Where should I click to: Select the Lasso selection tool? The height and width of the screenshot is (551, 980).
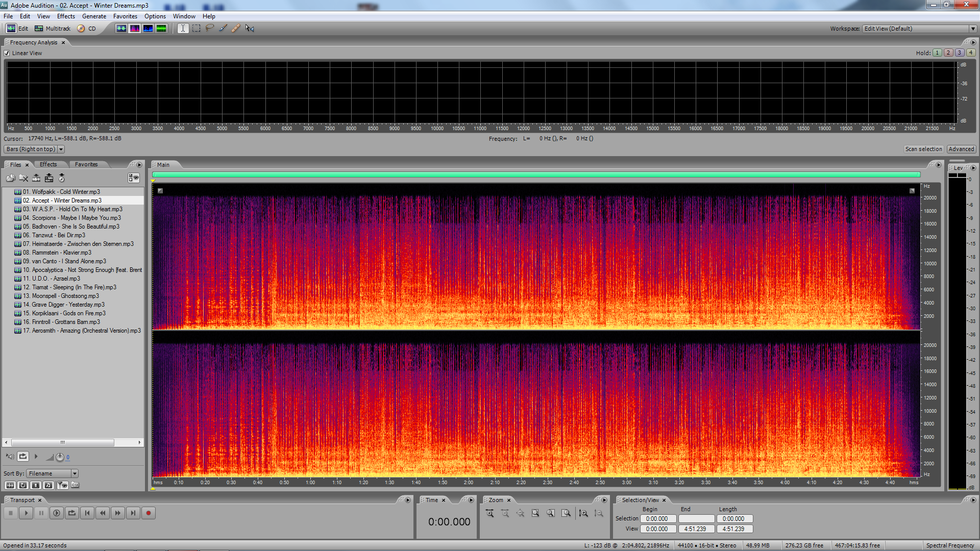[x=209, y=28]
